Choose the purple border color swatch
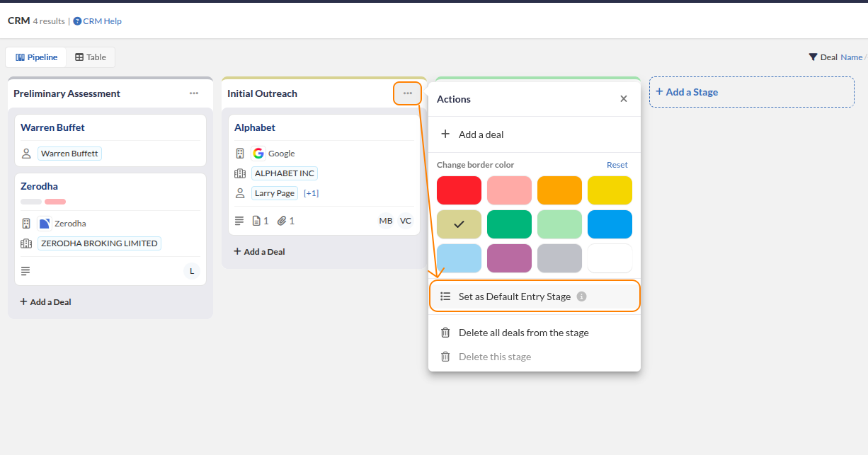Image resolution: width=868 pixels, height=455 pixels. pos(509,258)
